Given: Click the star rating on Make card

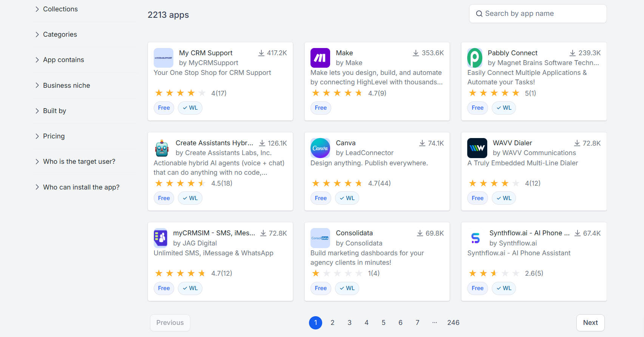Looking at the screenshot, I should coord(337,93).
